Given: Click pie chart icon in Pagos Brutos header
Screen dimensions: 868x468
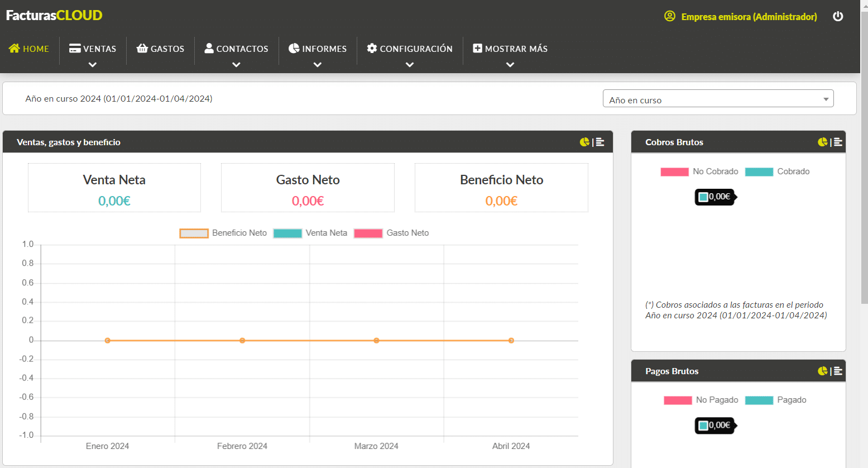Looking at the screenshot, I should (x=822, y=371).
